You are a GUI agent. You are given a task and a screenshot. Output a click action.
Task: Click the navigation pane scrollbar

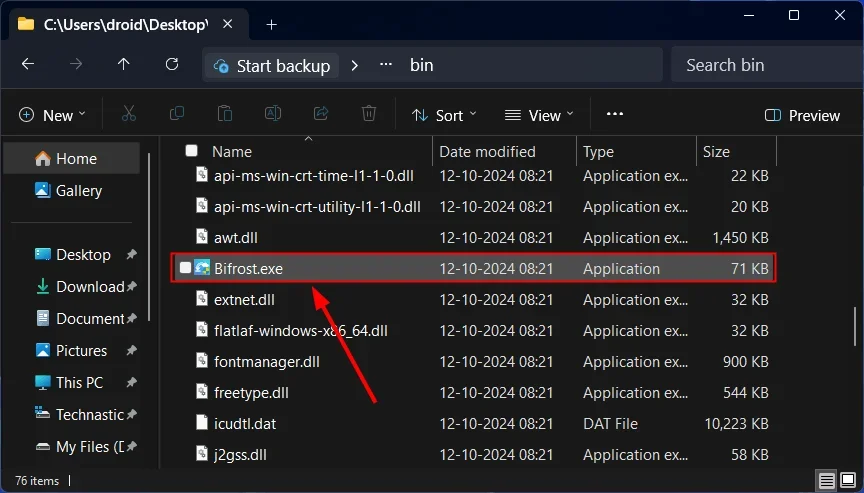(149, 237)
